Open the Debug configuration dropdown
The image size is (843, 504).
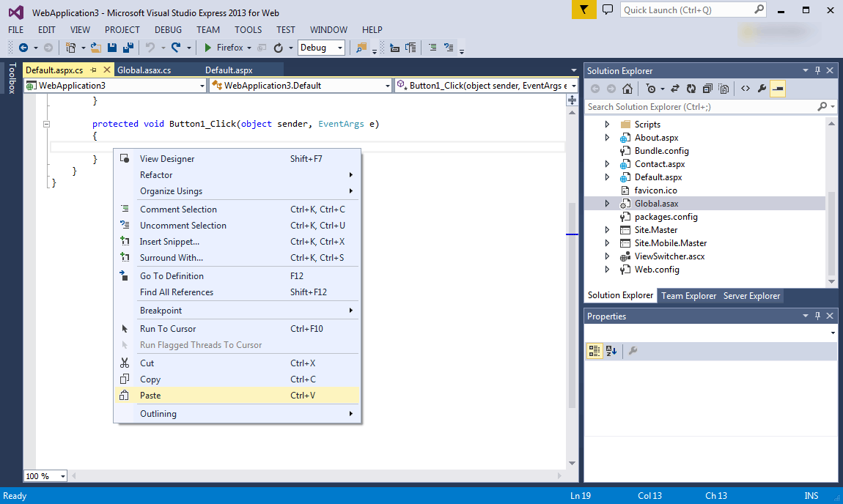click(x=321, y=48)
